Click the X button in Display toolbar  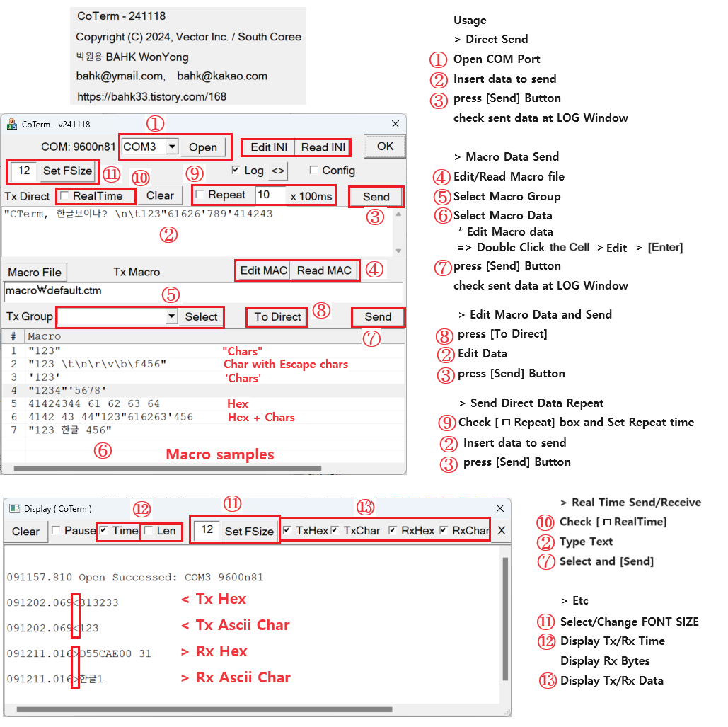[502, 530]
